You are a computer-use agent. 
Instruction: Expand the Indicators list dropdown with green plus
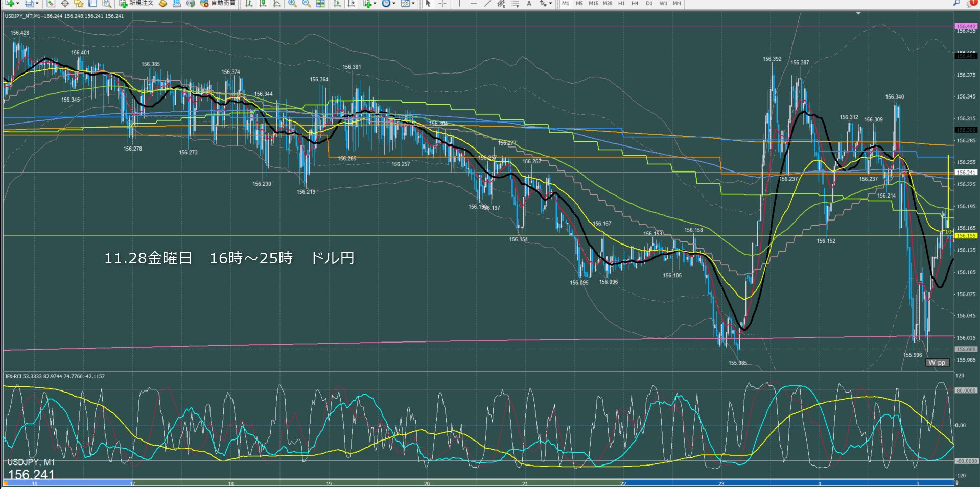369,4
